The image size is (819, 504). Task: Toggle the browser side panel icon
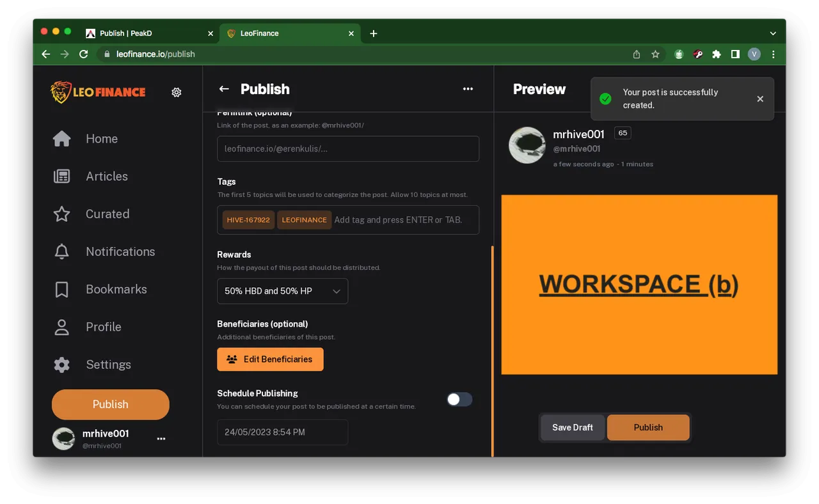(735, 54)
